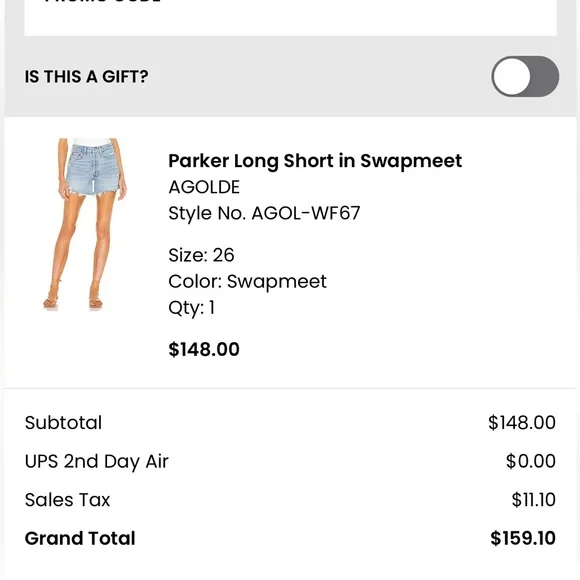Click the $0.00 shipping cost

(530, 461)
